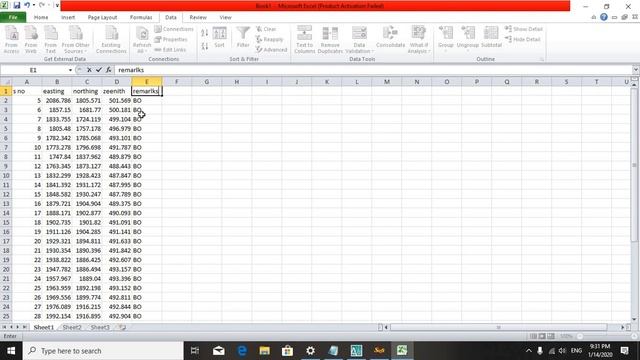Toggle the Filter funnel button
This screenshot has width=640, height=360.
click(x=243, y=38)
